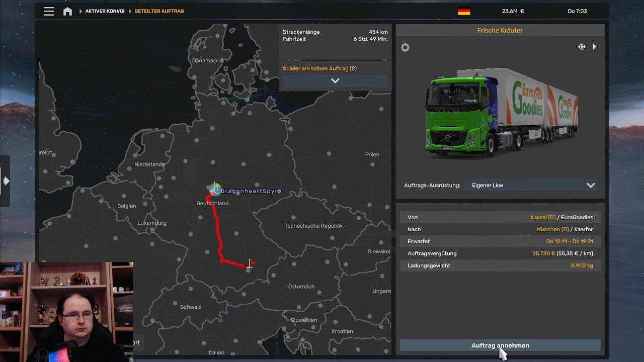Click the 23,6M € account balance
This screenshot has height=362, width=644.
coord(513,11)
